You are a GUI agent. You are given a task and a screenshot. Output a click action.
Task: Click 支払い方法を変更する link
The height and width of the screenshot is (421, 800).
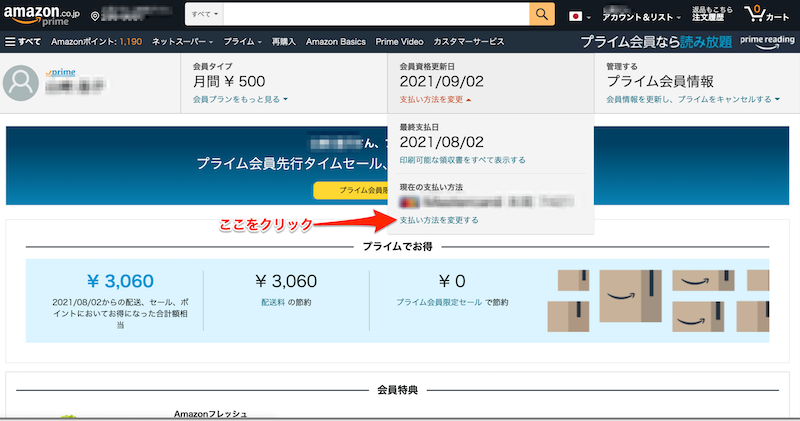click(439, 220)
